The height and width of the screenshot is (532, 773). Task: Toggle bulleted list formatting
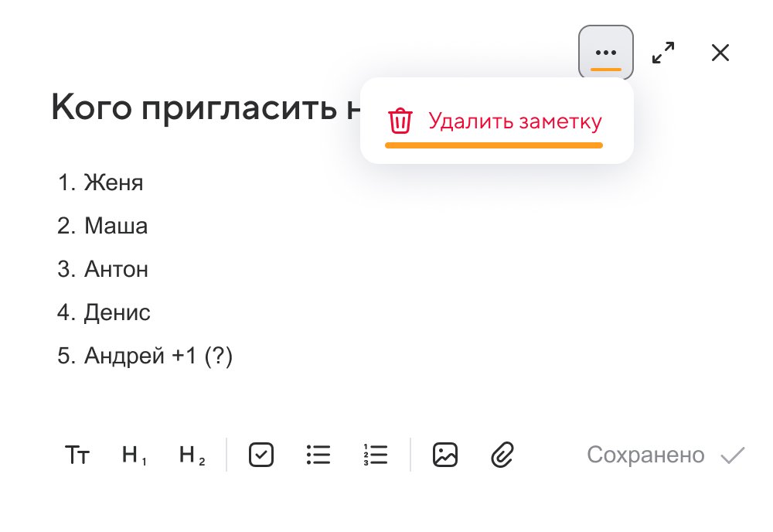coord(318,455)
